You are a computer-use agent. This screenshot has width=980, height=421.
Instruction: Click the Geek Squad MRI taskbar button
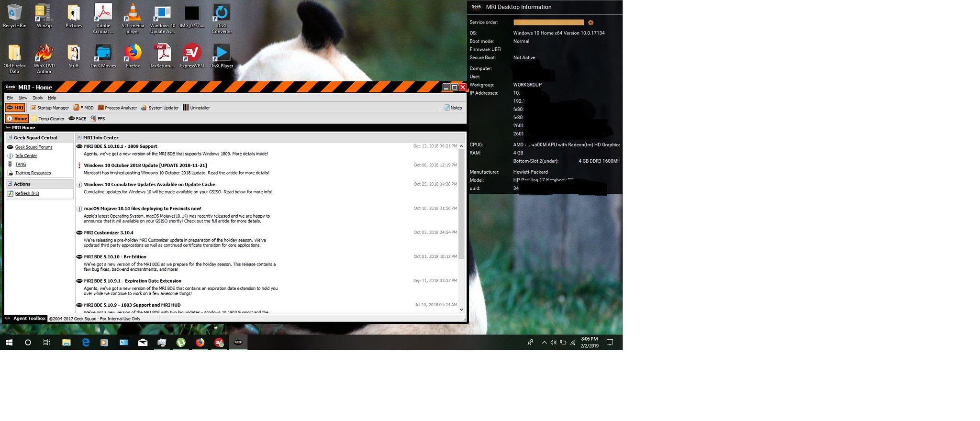[x=238, y=343]
